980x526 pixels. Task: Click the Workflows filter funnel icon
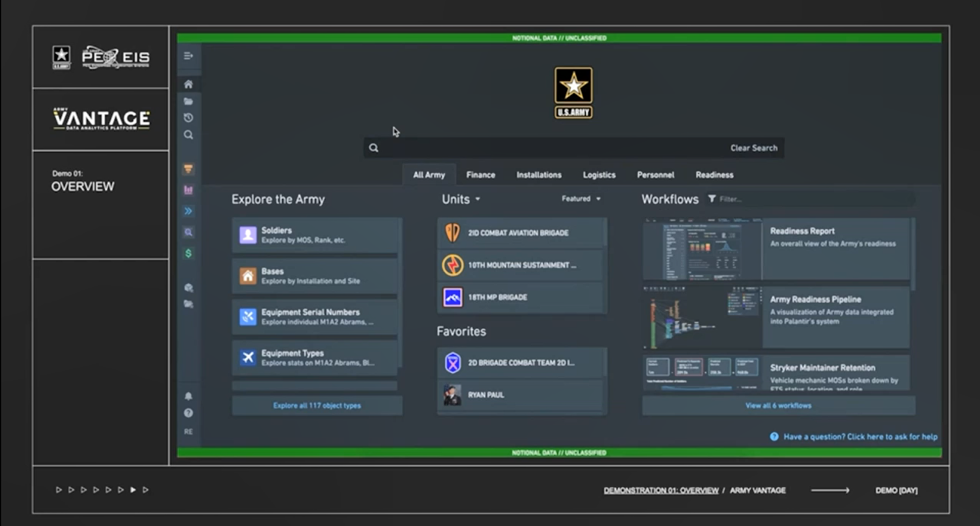pyautogui.click(x=712, y=199)
